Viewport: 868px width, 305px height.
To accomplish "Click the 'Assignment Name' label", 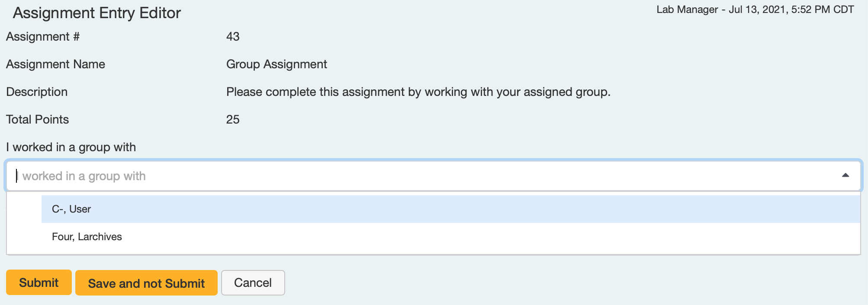I will (55, 64).
